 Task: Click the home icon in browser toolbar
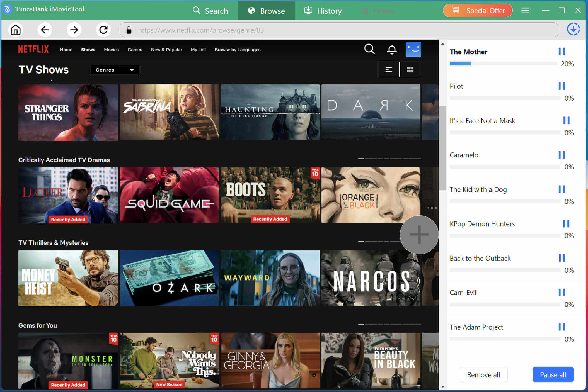[x=16, y=30]
